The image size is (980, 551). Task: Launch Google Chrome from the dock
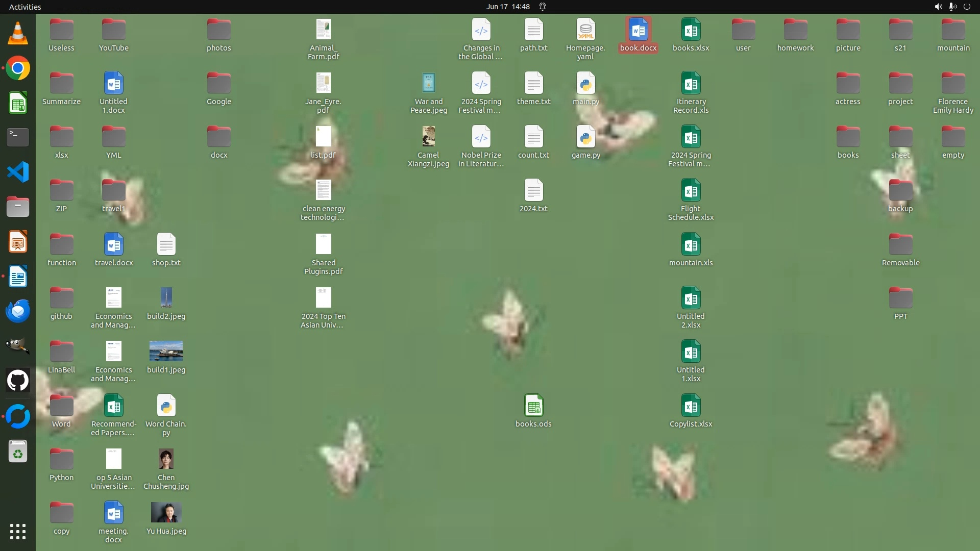[18, 68]
